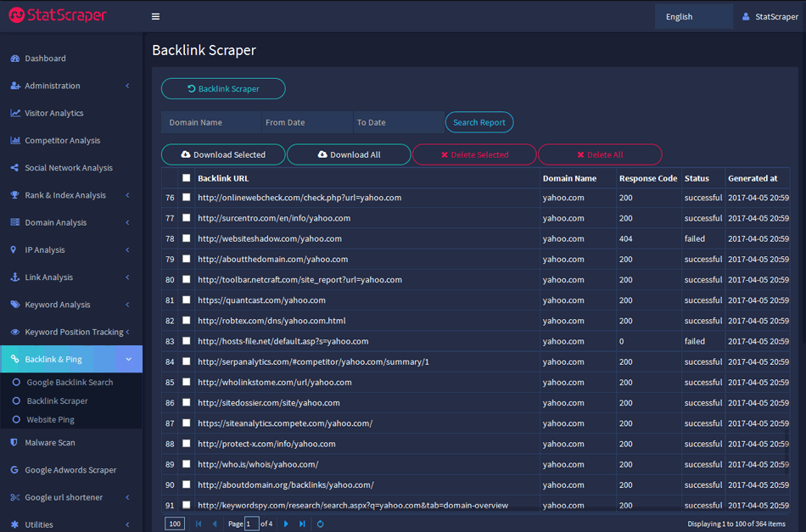Sort by the Response Code column header

point(647,178)
